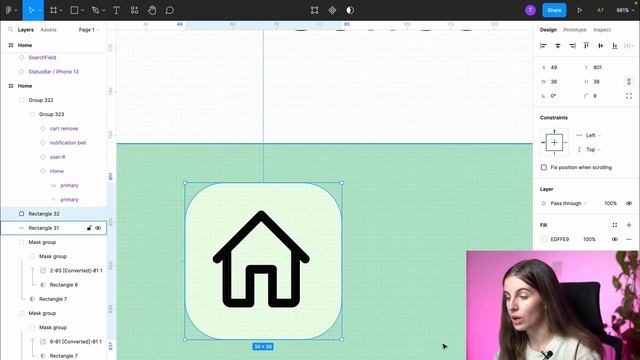Open the Figma main menu

pyautogui.click(x=9, y=10)
